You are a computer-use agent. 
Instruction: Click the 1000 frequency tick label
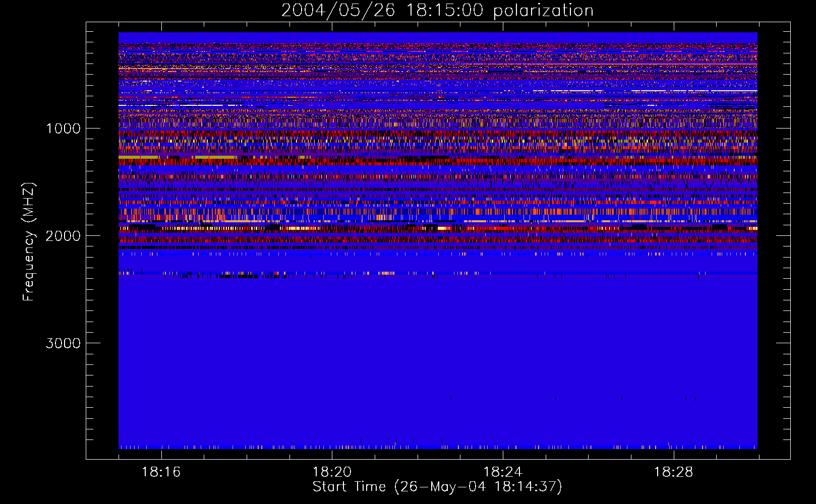(63, 129)
